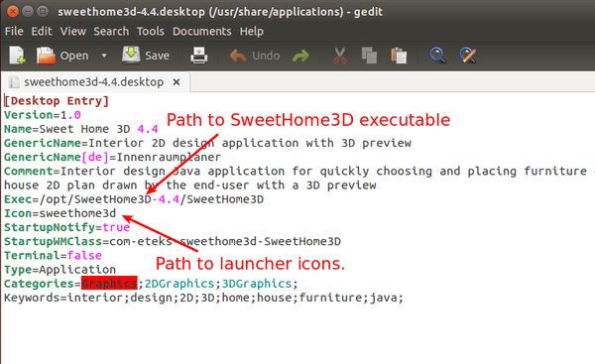Place cursor on the Version=1.0 line
Screen dimensions: 595x364
click(43, 115)
